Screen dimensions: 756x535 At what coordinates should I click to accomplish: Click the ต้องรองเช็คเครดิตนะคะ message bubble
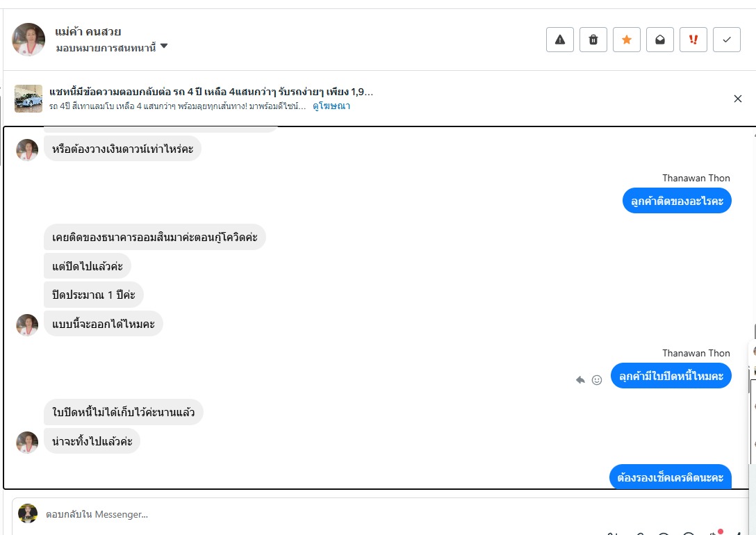click(x=671, y=477)
